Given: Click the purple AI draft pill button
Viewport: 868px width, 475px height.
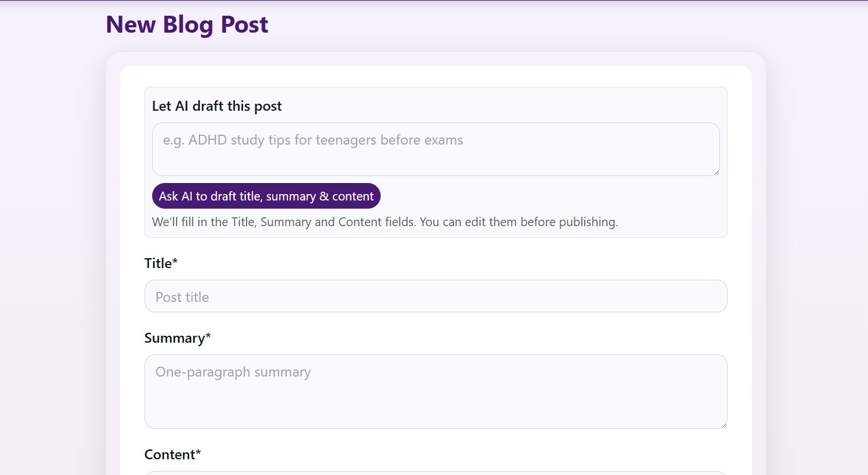Looking at the screenshot, I should tap(266, 196).
